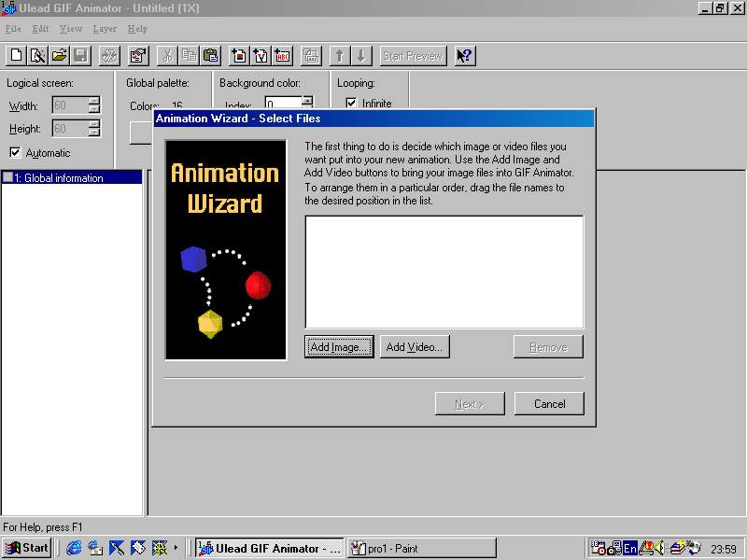Click the Add Comment toolbar icon
The image size is (747, 560).
(282, 55)
